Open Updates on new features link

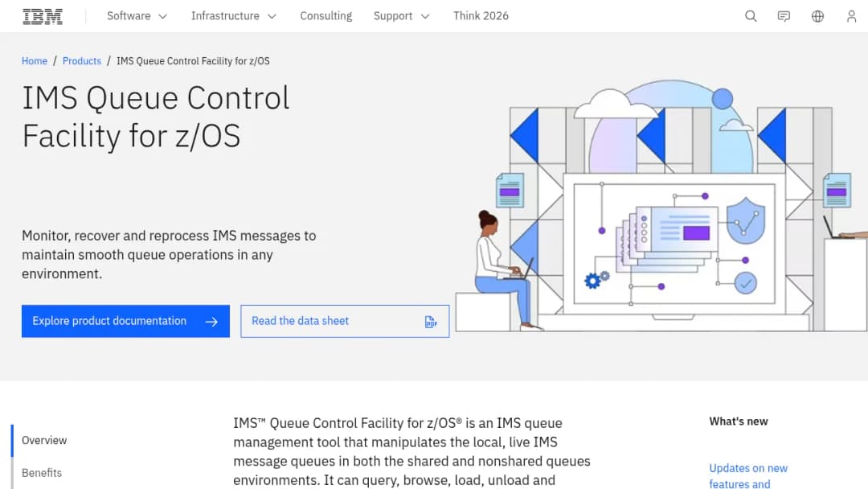tap(748, 475)
